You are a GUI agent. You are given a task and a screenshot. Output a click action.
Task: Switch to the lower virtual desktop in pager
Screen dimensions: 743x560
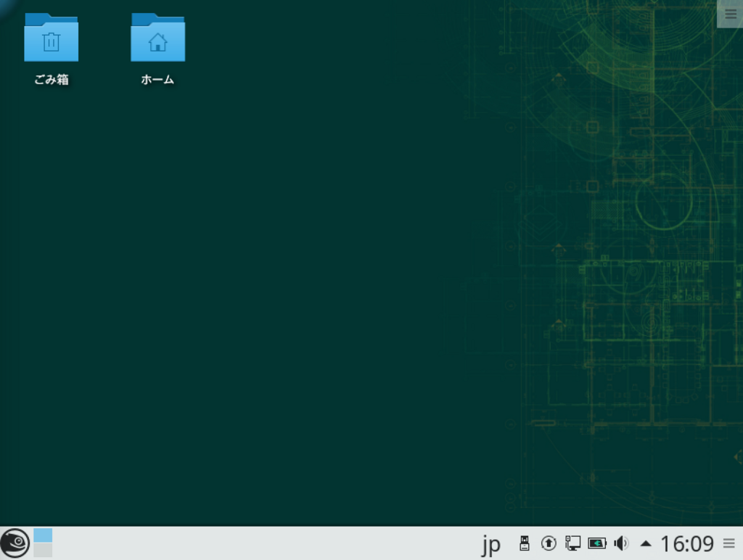click(43, 550)
